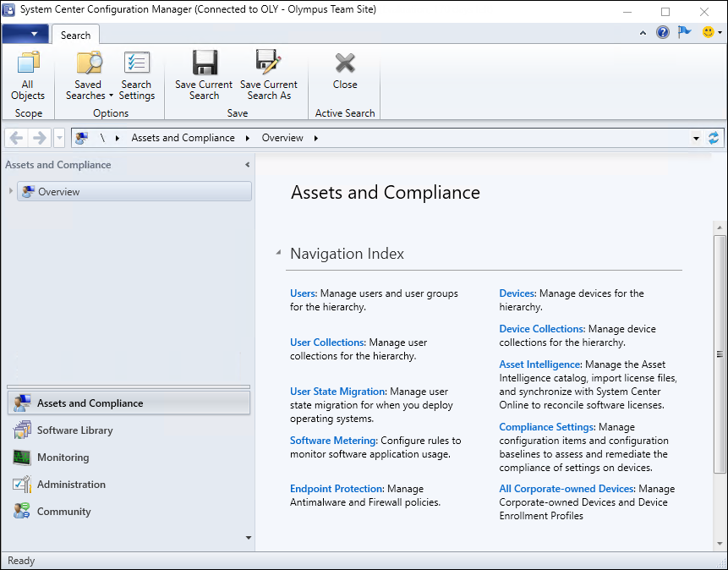Viewport: 728px width, 570px height.
Task: Follow the Endpoint Protection link
Action: coord(337,489)
